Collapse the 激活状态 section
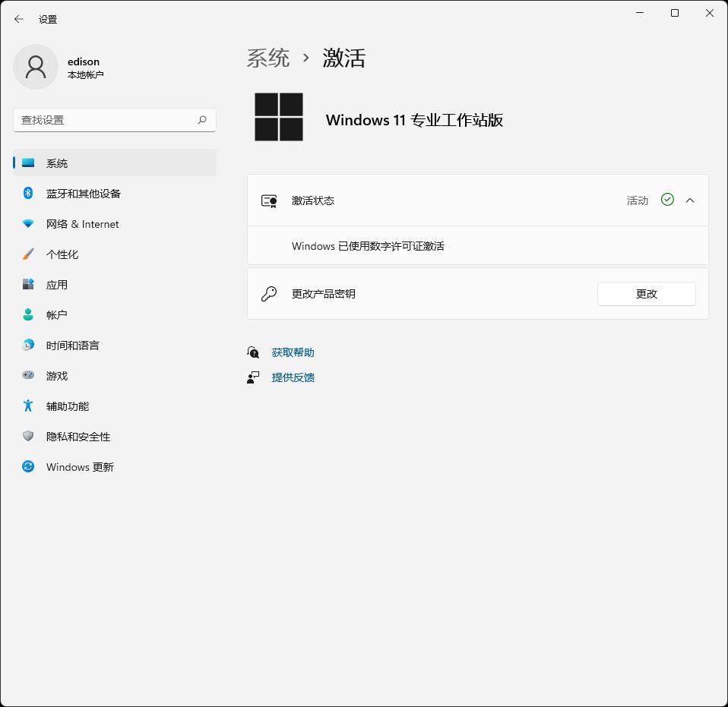728x707 pixels. tap(690, 200)
